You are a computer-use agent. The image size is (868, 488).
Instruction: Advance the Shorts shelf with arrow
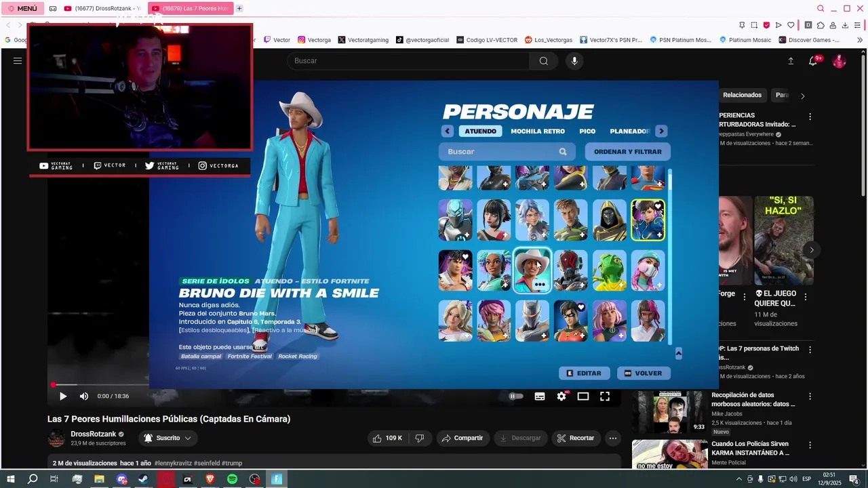click(x=812, y=250)
